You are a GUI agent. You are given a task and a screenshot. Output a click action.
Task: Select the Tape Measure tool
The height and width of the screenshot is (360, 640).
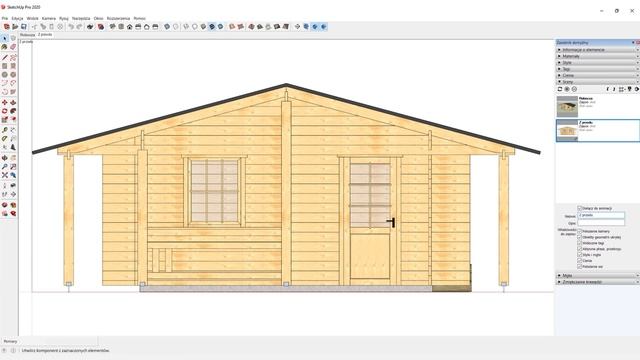4,130
